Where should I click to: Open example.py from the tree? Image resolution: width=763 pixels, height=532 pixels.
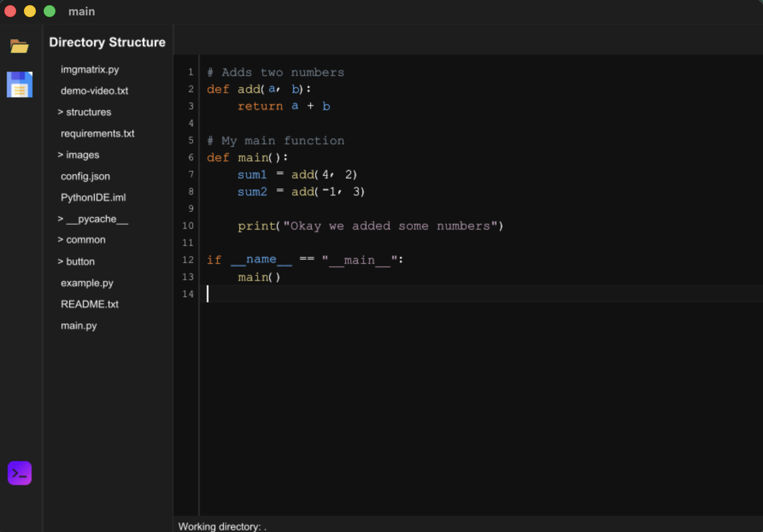(x=87, y=283)
